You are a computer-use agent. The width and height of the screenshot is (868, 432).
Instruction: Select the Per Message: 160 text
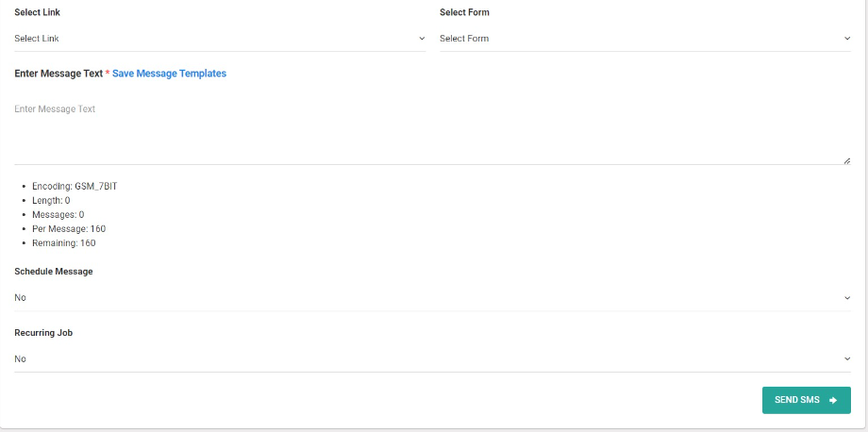(69, 229)
